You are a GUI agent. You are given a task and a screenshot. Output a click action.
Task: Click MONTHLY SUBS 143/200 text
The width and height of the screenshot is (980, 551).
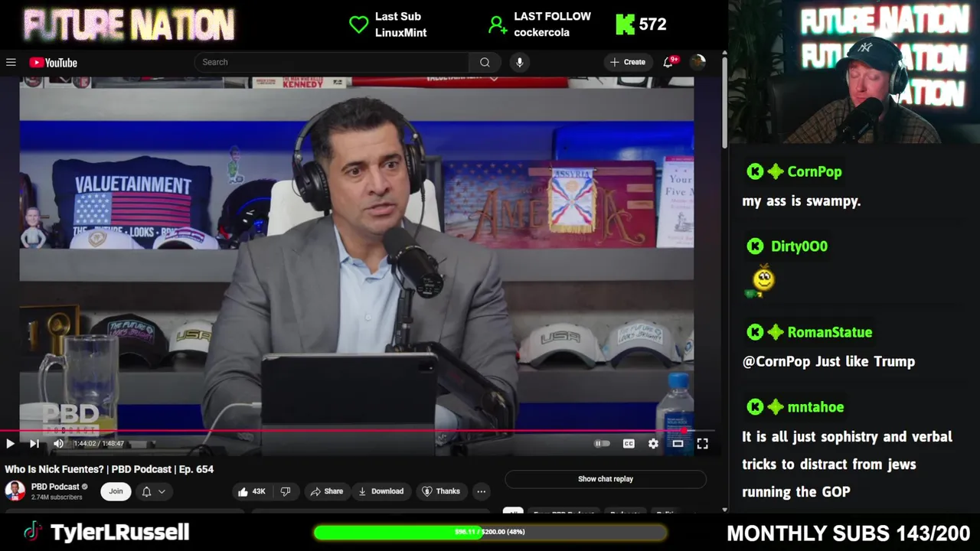pos(848,533)
